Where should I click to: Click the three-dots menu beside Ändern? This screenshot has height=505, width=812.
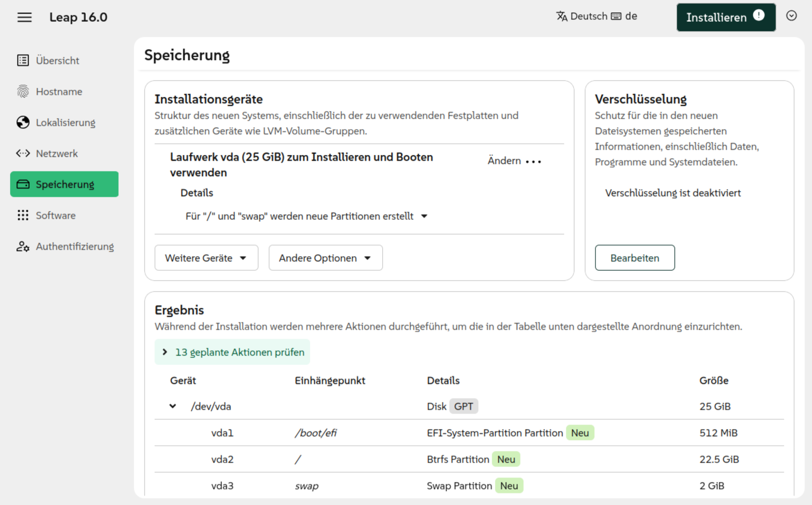(533, 162)
